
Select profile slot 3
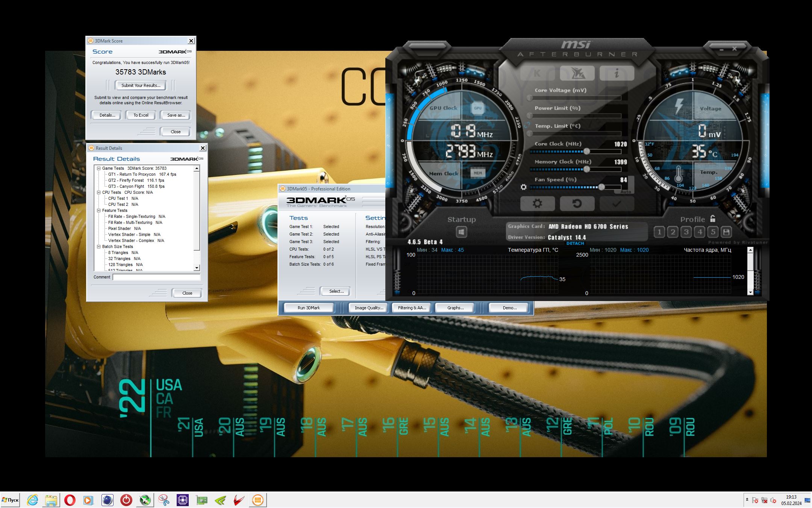coord(686,232)
